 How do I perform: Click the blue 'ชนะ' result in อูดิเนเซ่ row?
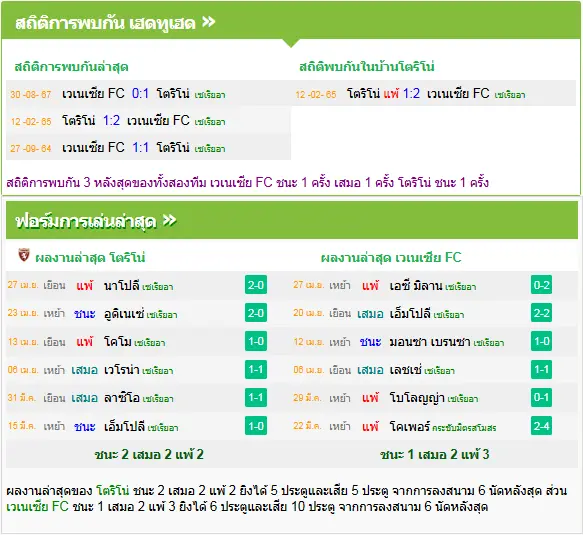point(85,314)
